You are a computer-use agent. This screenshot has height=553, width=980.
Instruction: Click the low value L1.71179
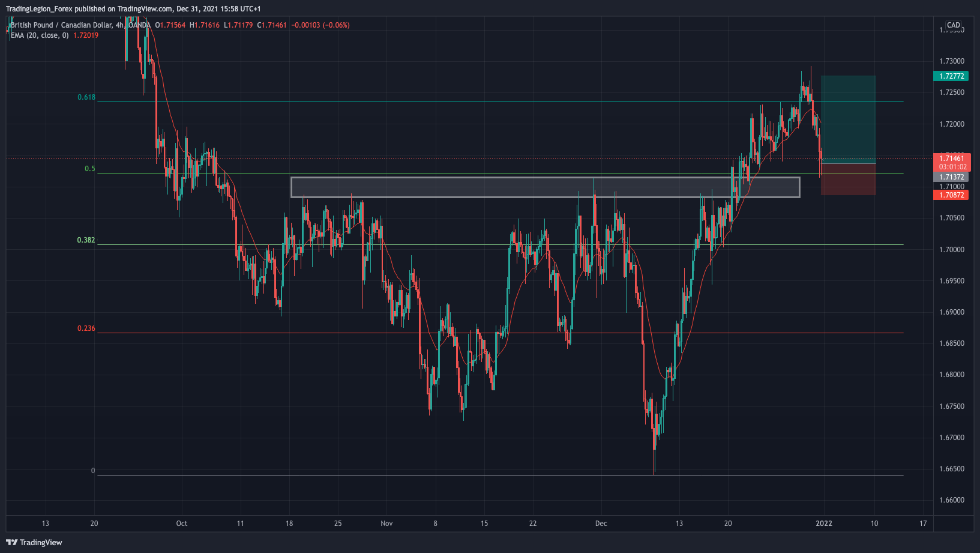click(238, 25)
